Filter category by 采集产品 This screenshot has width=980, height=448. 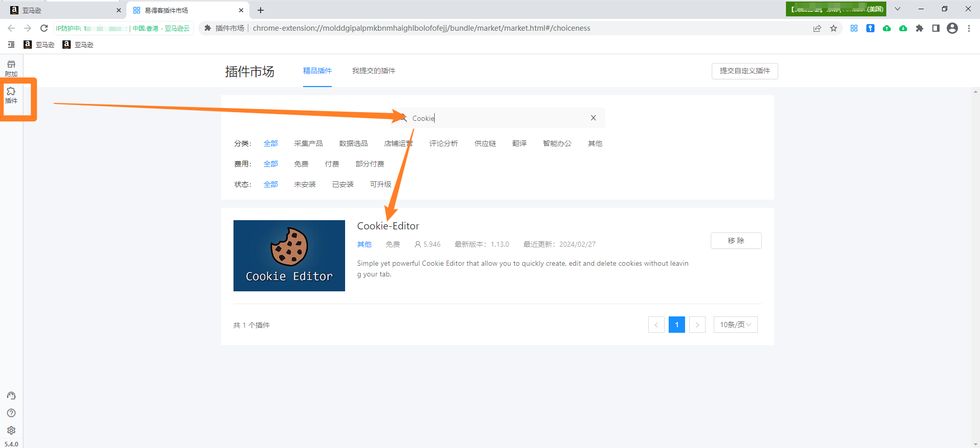pyautogui.click(x=308, y=143)
